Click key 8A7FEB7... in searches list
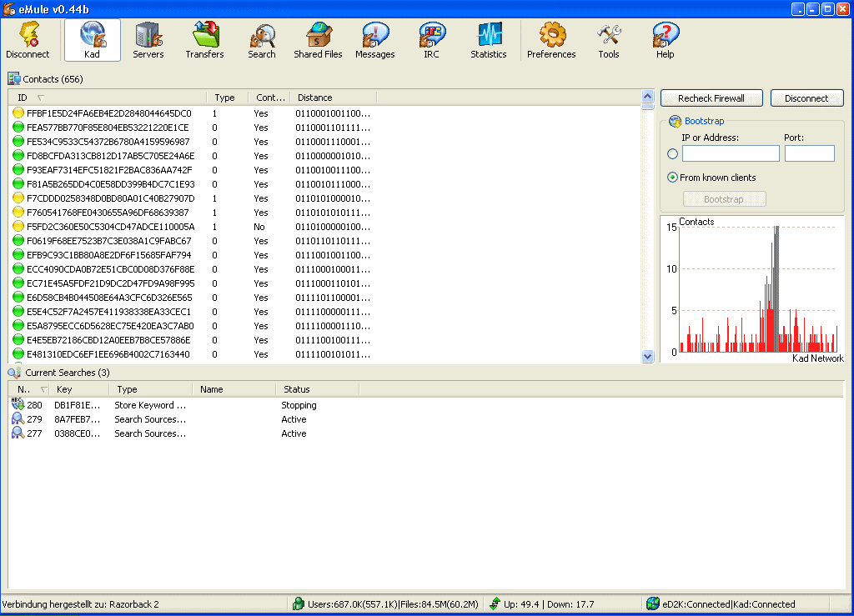The height and width of the screenshot is (616, 854). pyautogui.click(x=78, y=419)
